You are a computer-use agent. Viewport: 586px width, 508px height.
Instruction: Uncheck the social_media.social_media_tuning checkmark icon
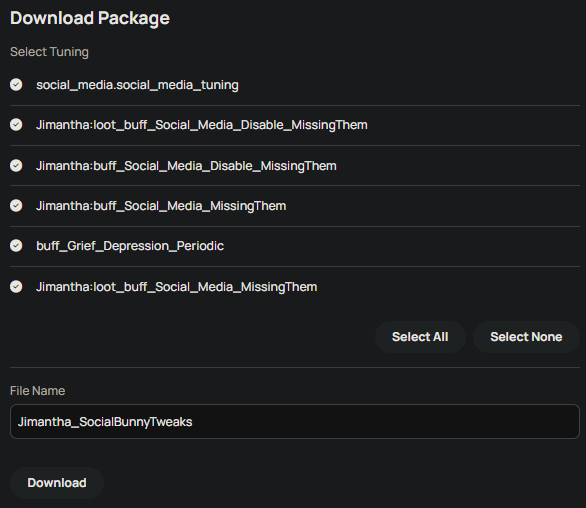point(16,84)
